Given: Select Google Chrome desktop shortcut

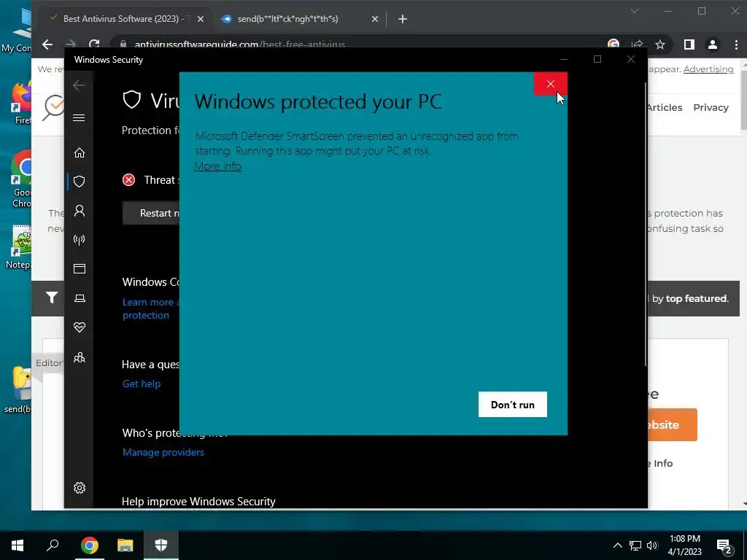Looking at the screenshot, I should (x=21, y=179).
